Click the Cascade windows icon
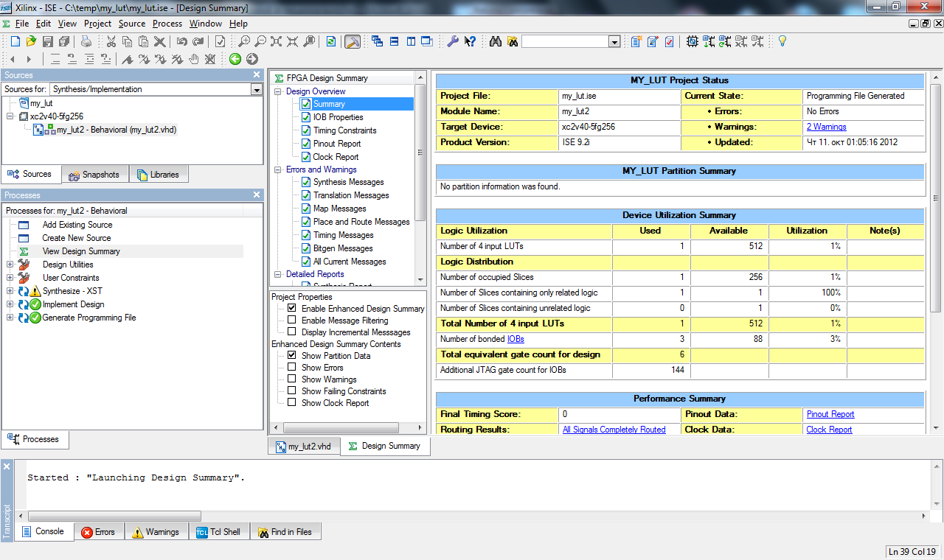 click(377, 41)
